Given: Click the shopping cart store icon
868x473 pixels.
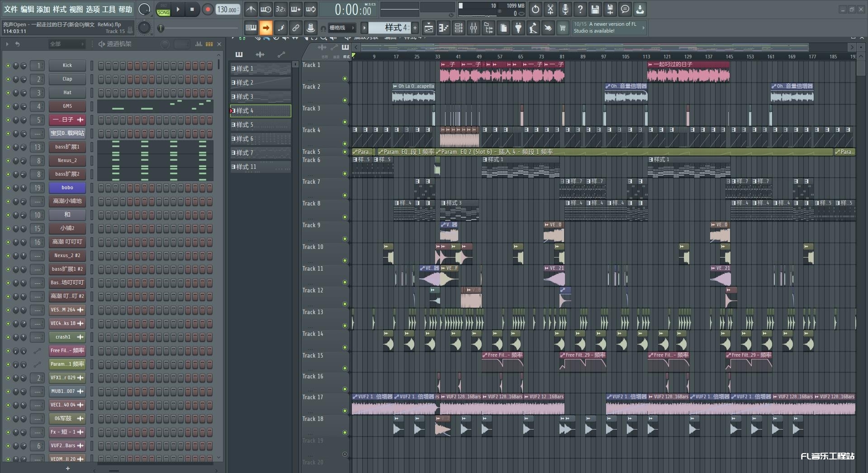Looking at the screenshot, I should 562,28.
